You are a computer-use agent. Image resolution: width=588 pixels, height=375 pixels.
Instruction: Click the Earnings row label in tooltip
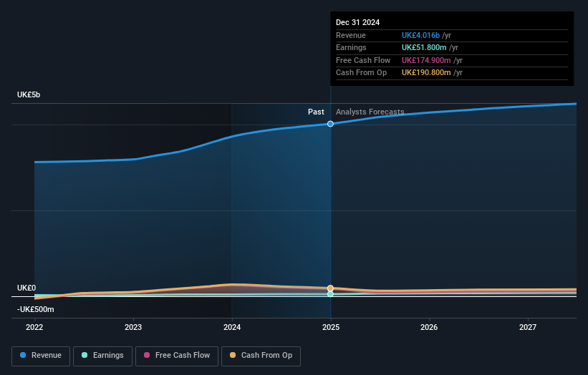point(351,47)
